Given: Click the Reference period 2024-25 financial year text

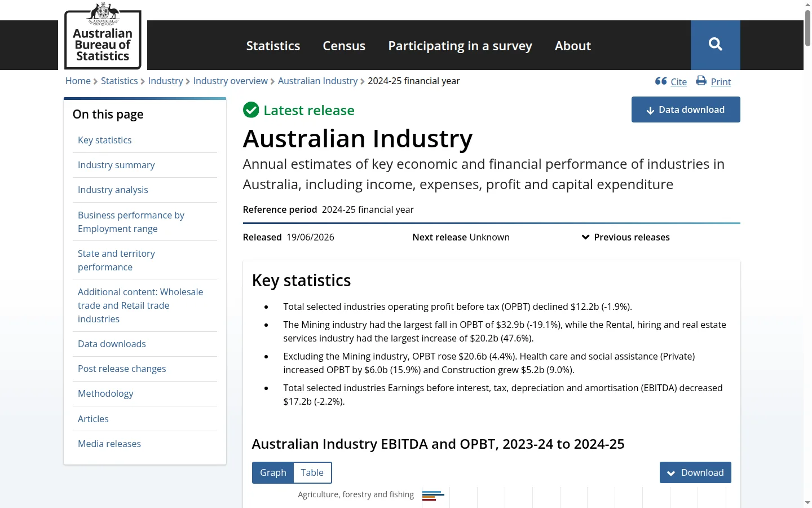Looking at the screenshot, I should (x=328, y=209).
